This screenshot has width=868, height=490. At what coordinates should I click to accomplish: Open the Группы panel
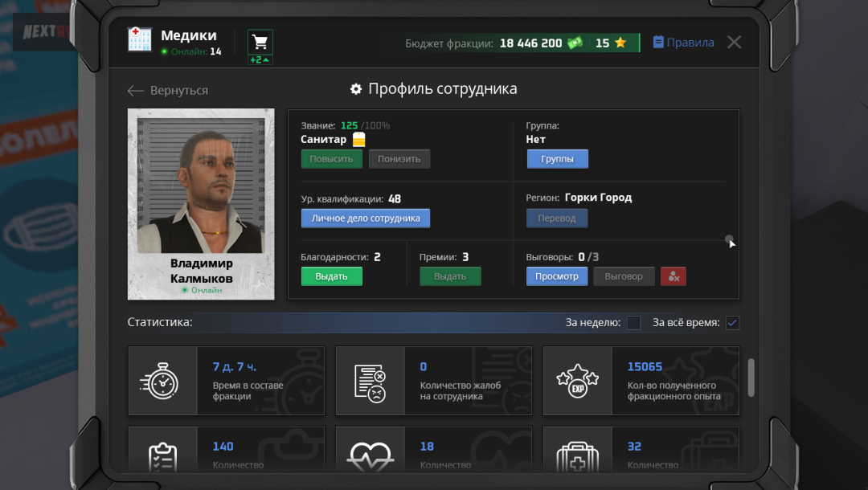pos(557,158)
